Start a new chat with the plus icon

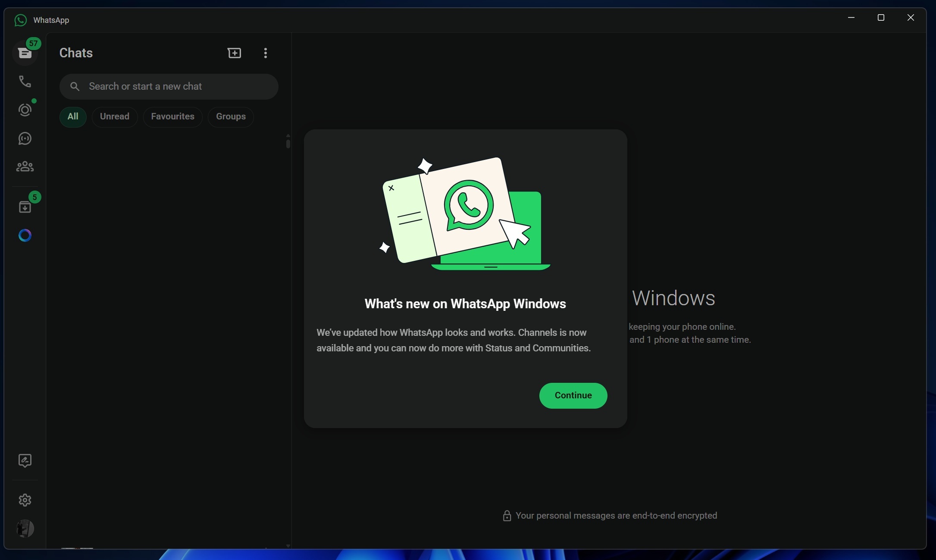(235, 53)
